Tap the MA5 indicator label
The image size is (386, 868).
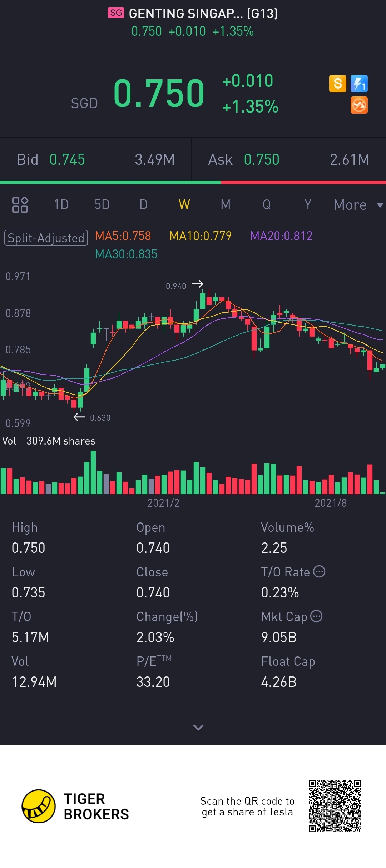click(123, 236)
